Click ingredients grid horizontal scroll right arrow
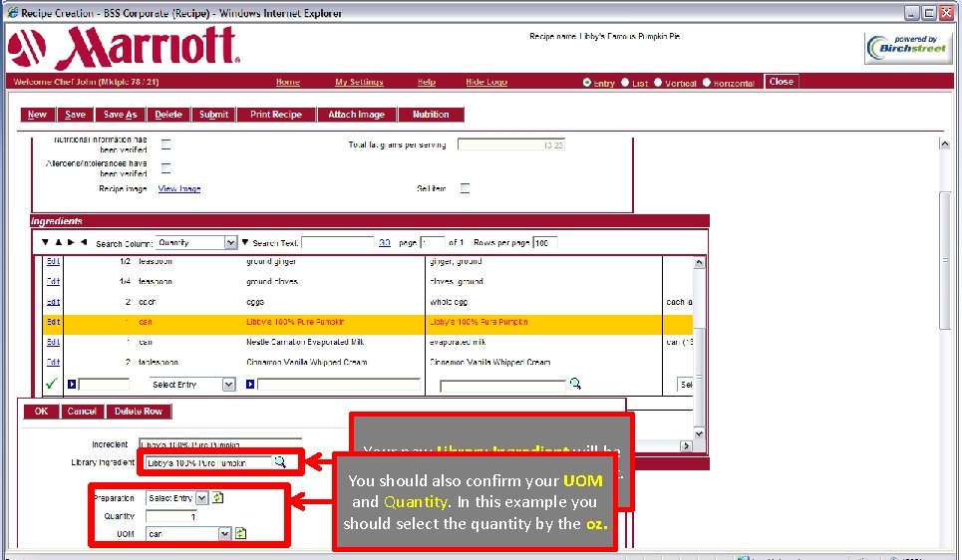Viewport: 962px width, 560px height. point(686,446)
